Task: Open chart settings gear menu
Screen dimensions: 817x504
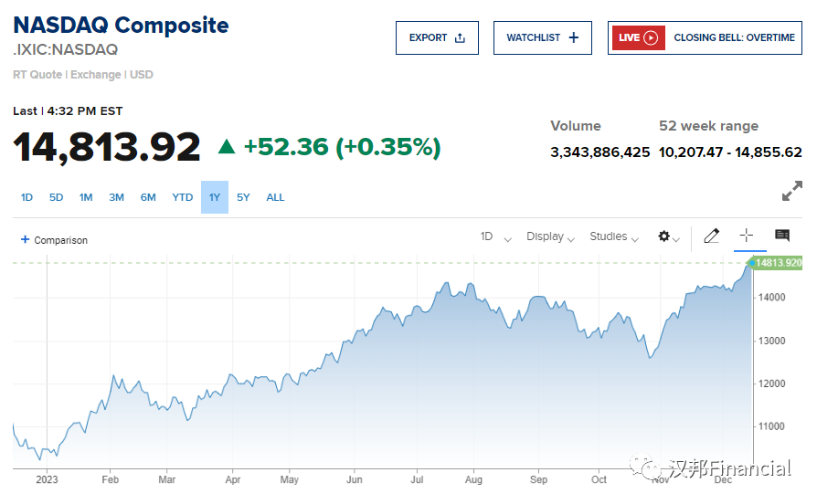Action: pyautogui.click(x=664, y=236)
